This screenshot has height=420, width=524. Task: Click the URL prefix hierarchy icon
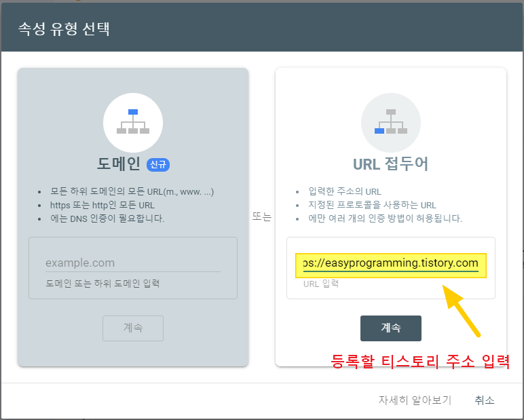(x=391, y=123)
